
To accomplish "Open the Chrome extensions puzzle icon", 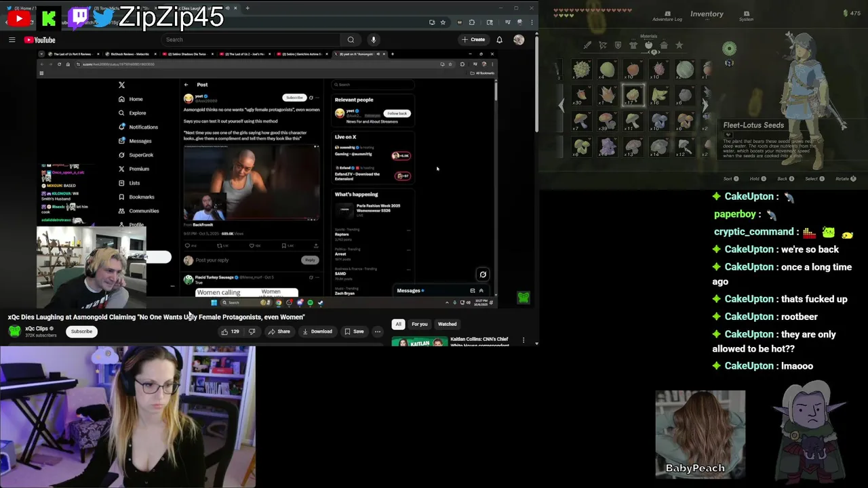I will [472, 22].
